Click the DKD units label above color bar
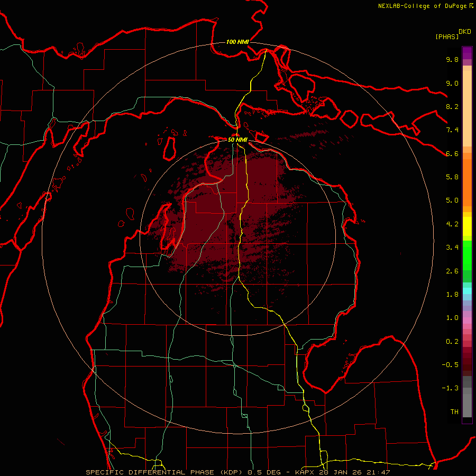 (x=465, y=32)
